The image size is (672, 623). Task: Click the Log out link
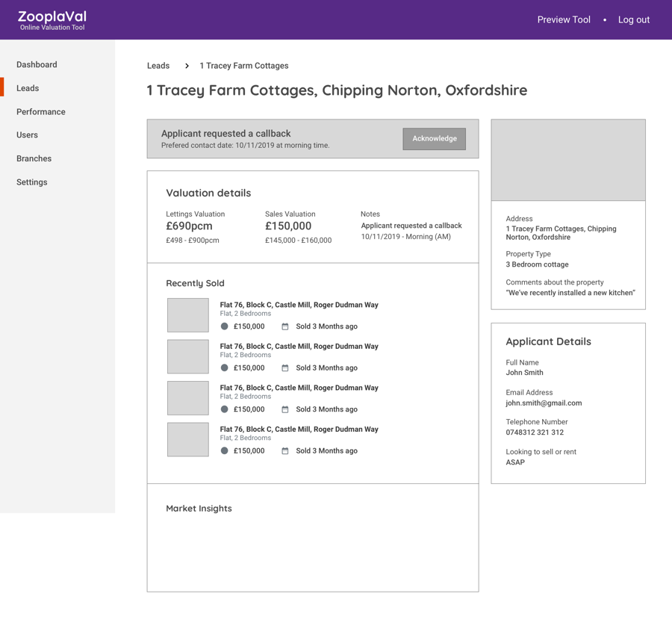633,20
